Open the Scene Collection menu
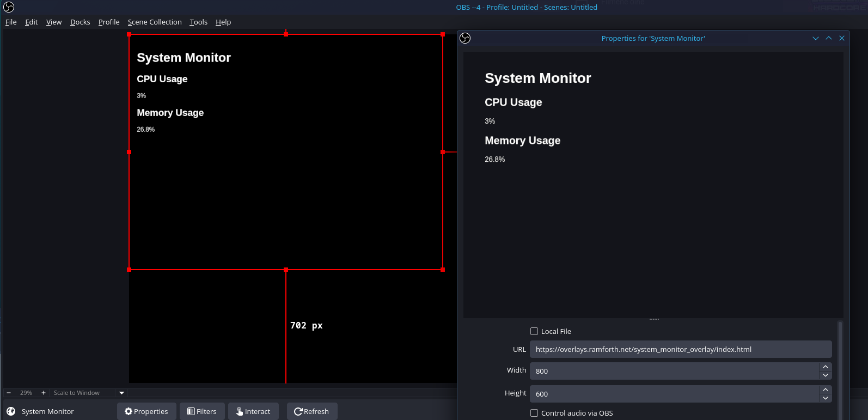 pyautogui.click(x=155, y=22)
